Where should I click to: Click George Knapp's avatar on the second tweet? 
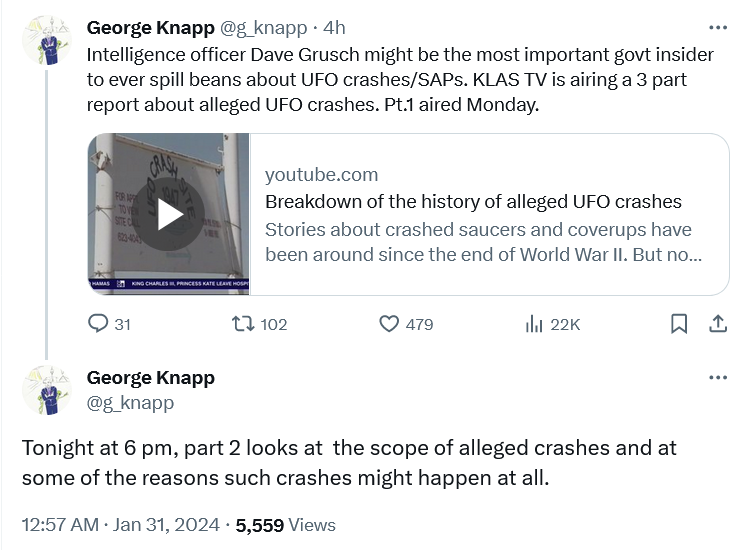point(46,391)
